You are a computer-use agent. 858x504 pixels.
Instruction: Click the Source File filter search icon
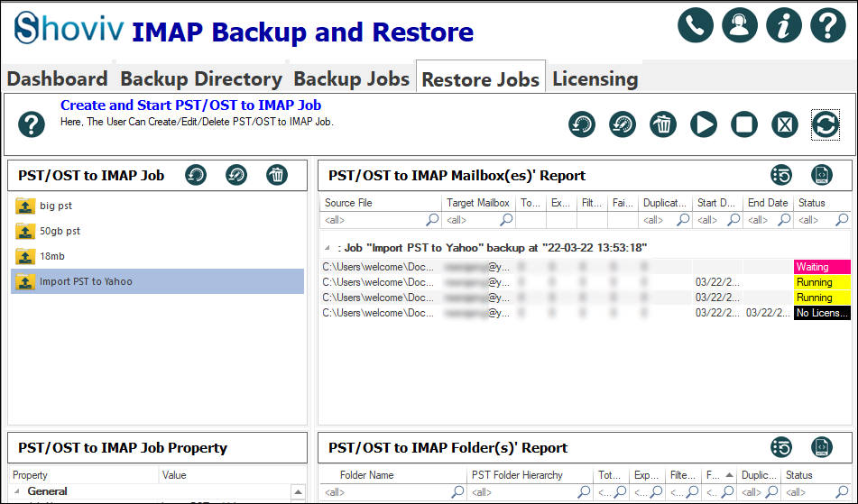click(x=432, y=220)
